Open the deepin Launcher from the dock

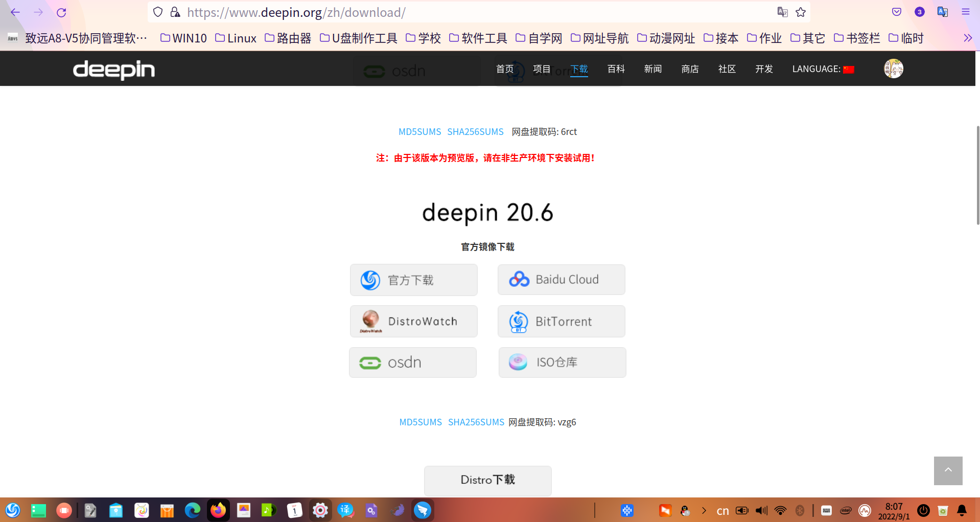(x=13, y=510)
